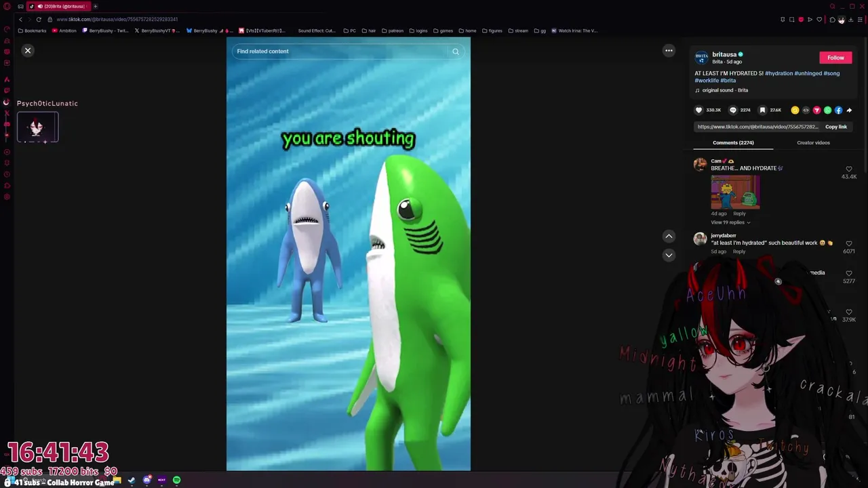Click the embed code icon

806,110
